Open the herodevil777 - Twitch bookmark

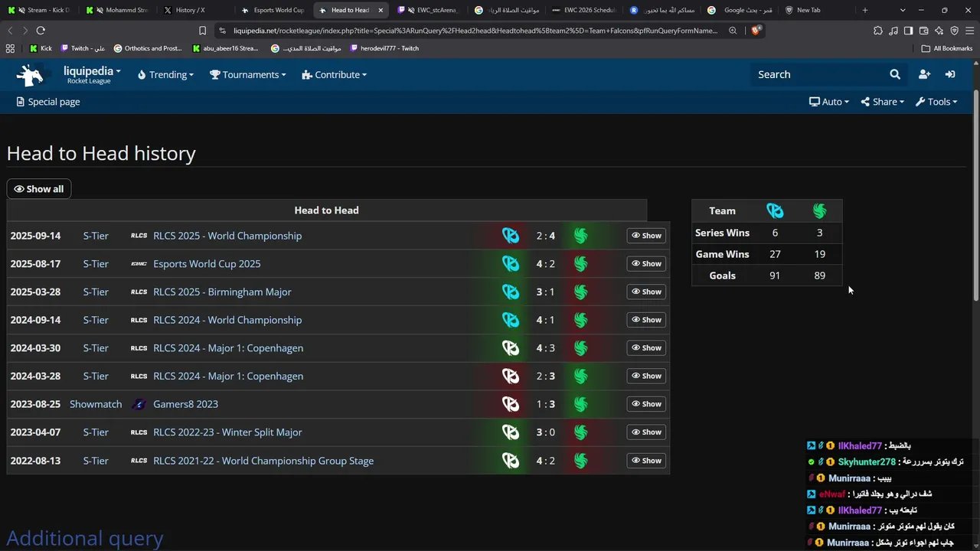click(x=384, y=48)
